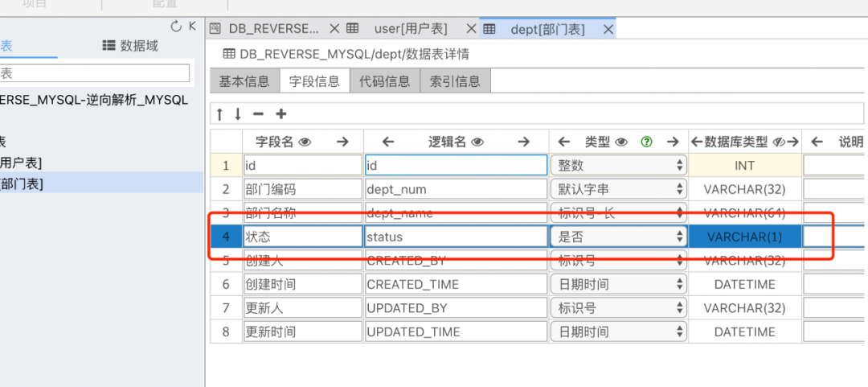Click logical name input containing dept_num
Viewport: 868px width, 387px height.
[457, 189]
